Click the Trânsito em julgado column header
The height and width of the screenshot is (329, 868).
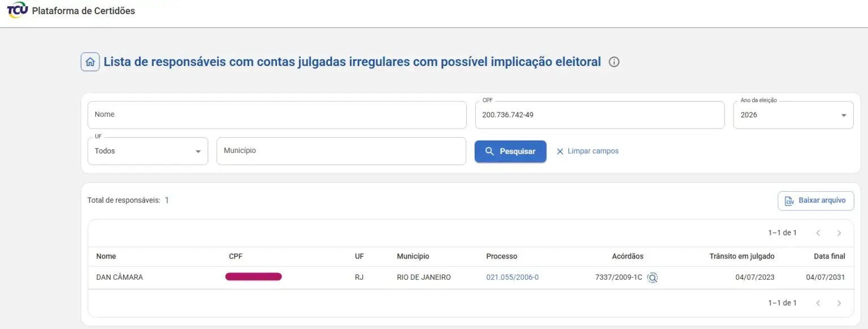(742, 257)
